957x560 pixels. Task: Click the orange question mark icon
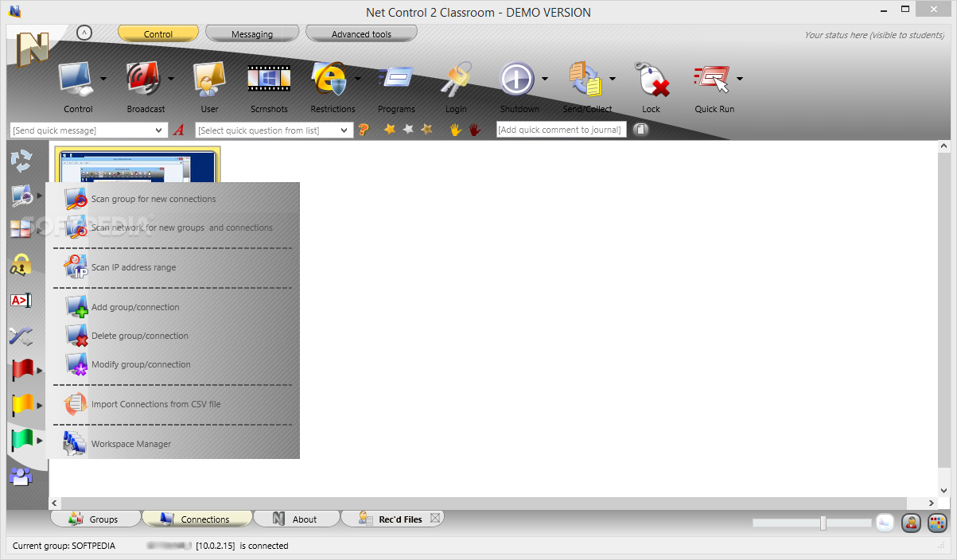click(x=363, y=130)
